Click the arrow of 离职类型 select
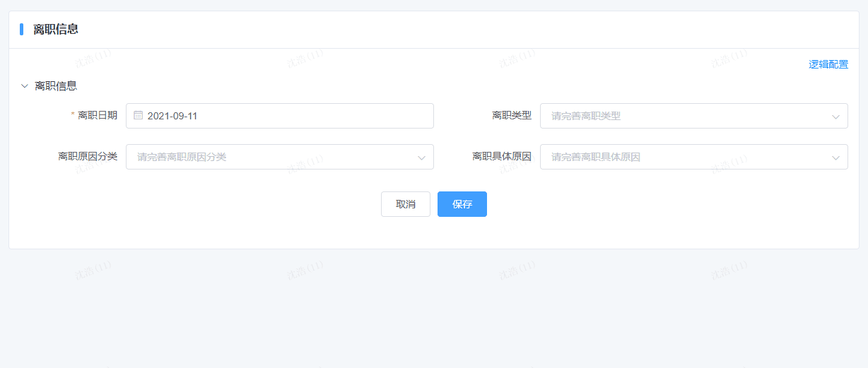 pos(835,117)
